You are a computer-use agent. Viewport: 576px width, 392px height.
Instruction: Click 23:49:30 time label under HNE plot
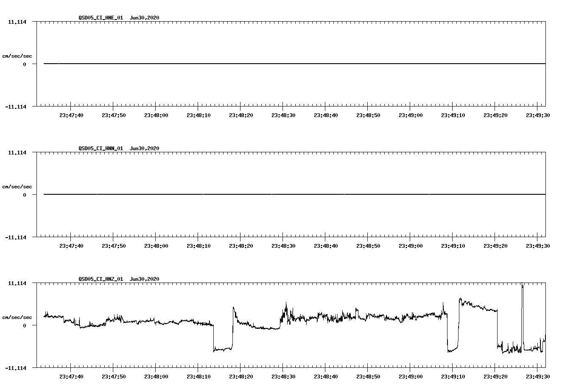pyautogui.click(x=538, y=115)
